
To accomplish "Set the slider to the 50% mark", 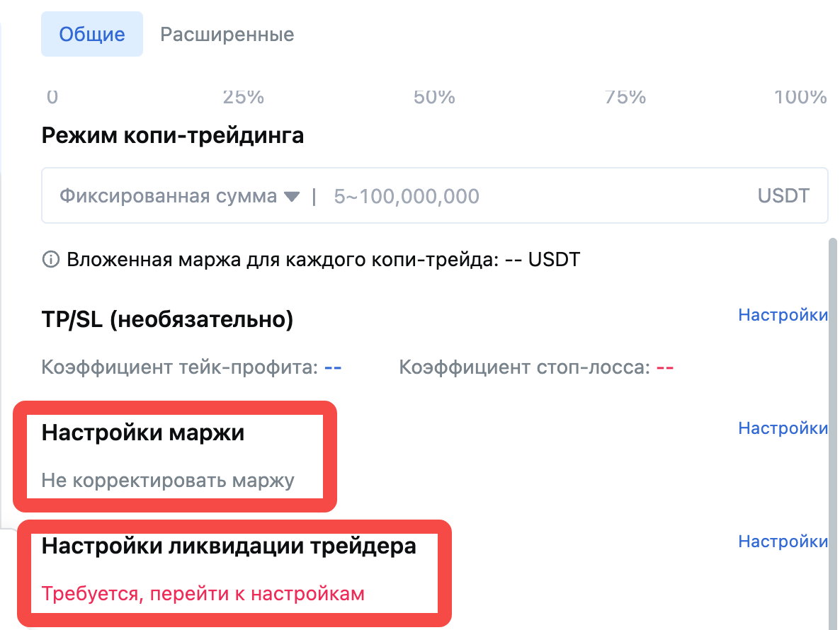I will click(x=433, y=97).
